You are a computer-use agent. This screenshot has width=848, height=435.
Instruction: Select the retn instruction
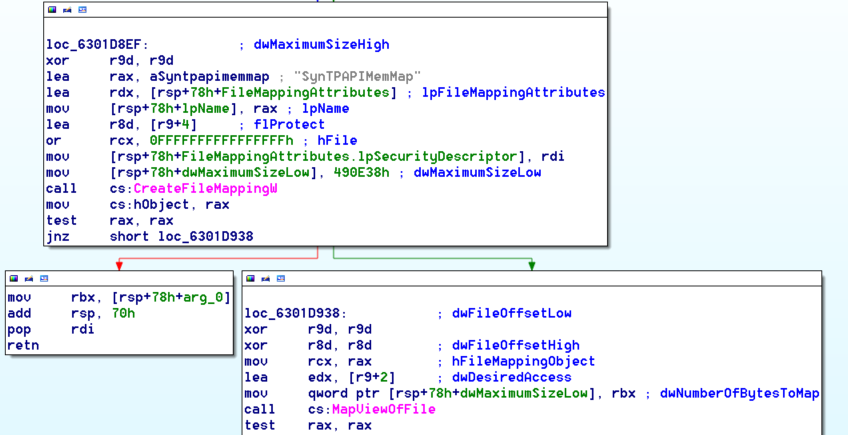(x=23, y=345)
